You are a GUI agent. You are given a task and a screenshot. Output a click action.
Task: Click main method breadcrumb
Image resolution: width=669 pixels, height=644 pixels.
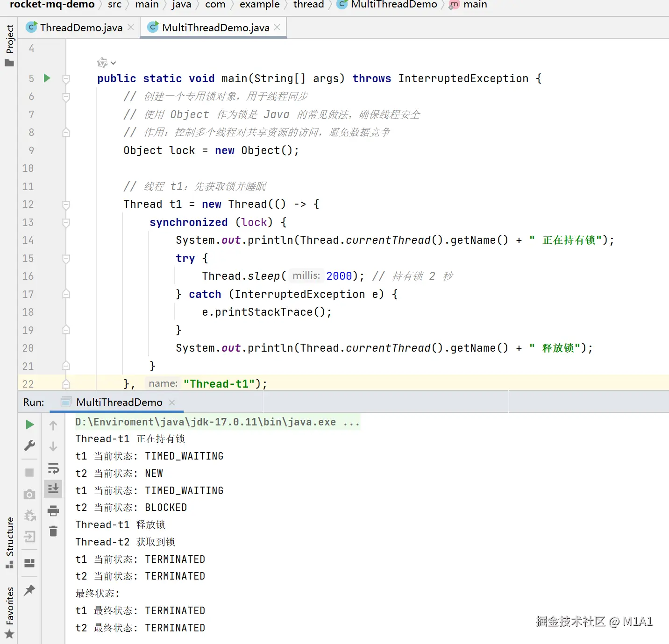click(x=468, y=5)
